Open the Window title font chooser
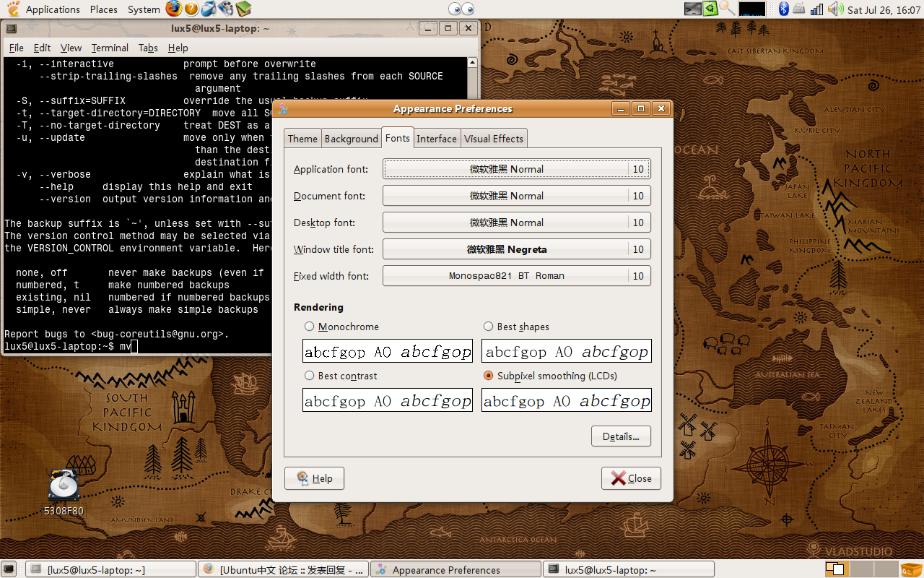924x578 pixels. pos(517,249)
